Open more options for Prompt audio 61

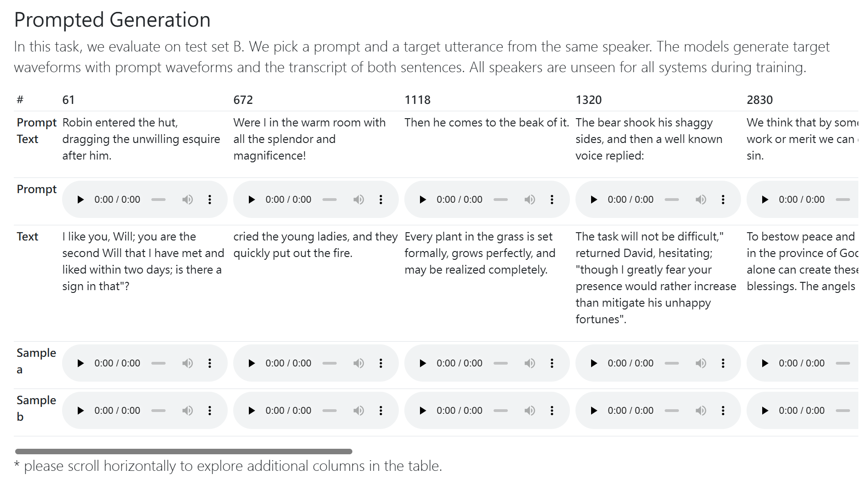210,200
